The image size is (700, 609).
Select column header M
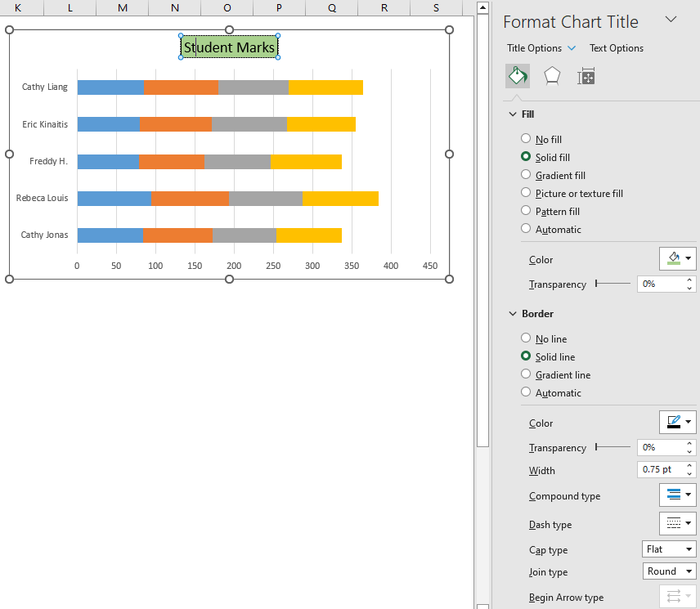[x=123, y=7]
